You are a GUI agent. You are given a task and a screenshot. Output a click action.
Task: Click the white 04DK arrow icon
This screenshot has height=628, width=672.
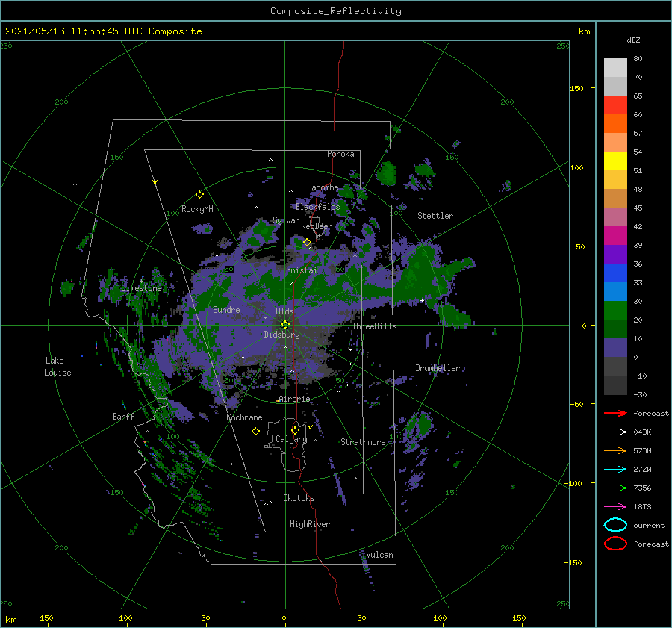(x=615, y=432)
